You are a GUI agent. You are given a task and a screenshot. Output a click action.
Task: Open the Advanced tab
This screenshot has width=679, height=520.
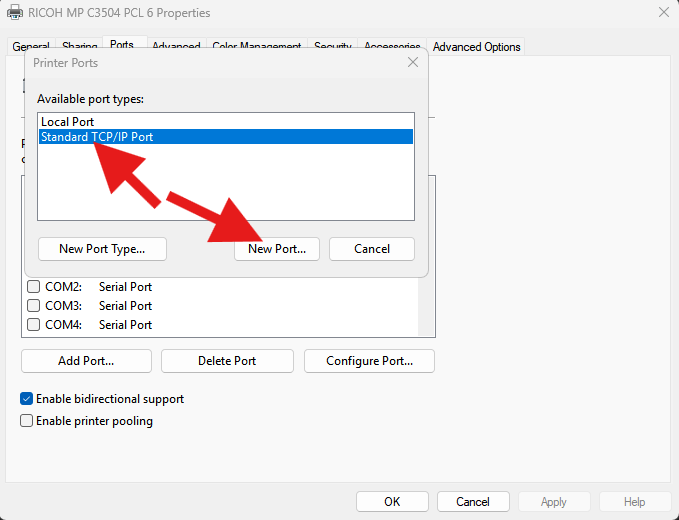click(x=176, y=46)
